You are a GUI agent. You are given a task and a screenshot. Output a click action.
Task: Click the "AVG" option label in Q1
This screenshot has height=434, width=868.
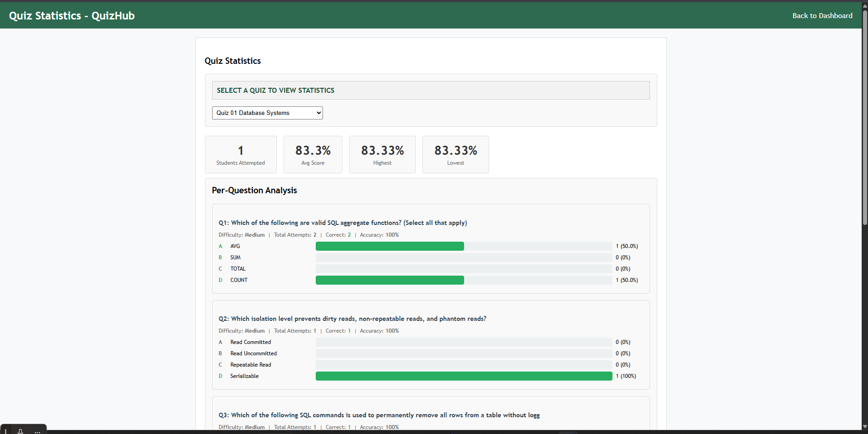[x=235, y=246]
